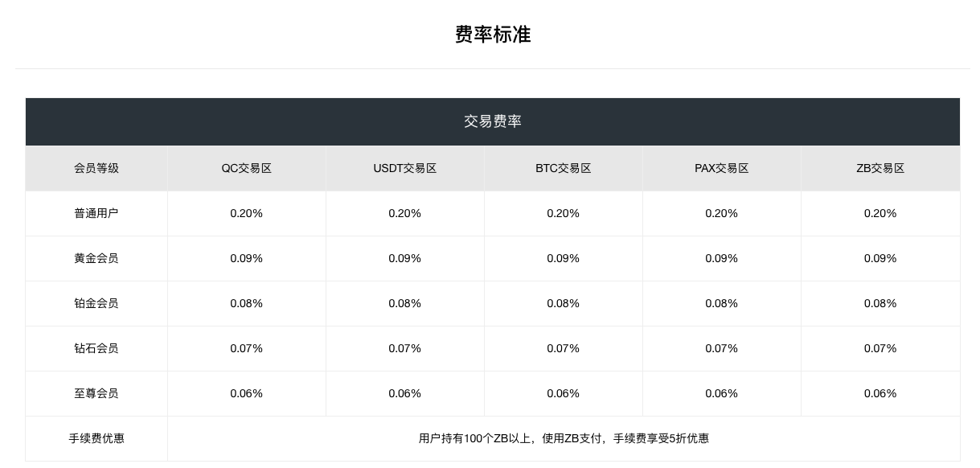The image size is (980, 468).
Task: Click the 至尊会员 row label
Action: (96, 393)
